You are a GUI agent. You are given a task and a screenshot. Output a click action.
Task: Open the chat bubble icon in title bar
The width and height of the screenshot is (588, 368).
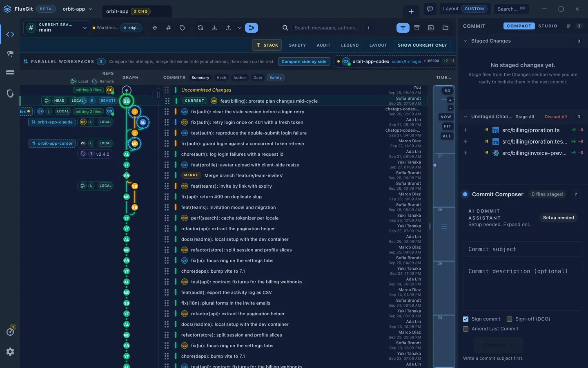tap(430, 9)
